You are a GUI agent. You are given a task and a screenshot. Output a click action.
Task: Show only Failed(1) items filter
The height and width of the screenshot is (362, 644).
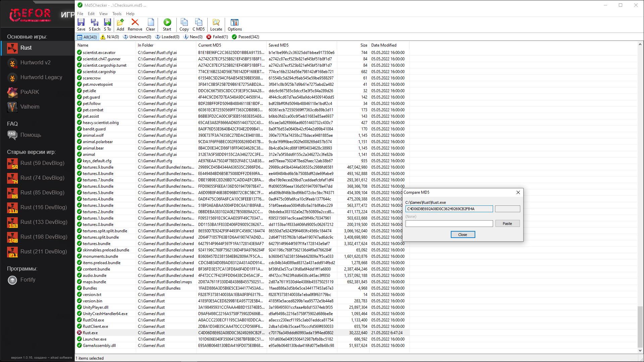pos(217,37)
